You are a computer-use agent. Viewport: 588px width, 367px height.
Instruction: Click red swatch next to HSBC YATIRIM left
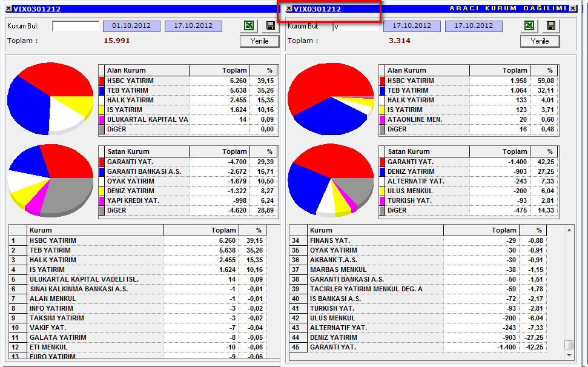tap(102, 81)
